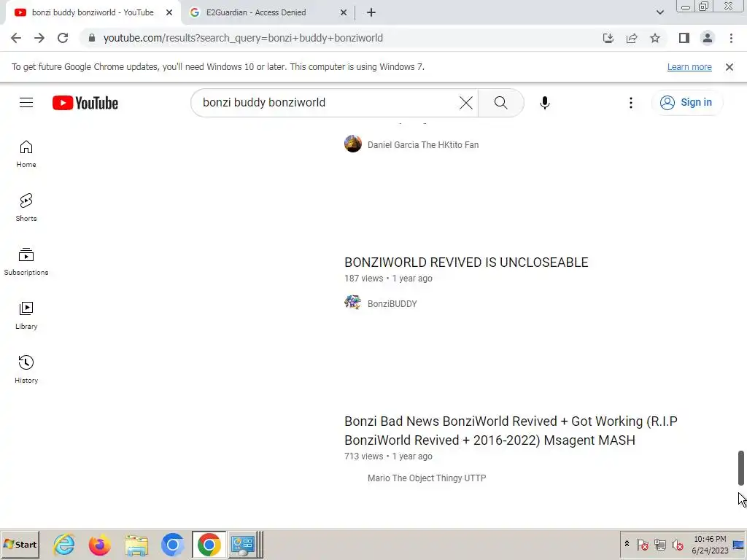Share this page icon in address bar
Viewport: 747px width, 560px height.
[632, 38]
